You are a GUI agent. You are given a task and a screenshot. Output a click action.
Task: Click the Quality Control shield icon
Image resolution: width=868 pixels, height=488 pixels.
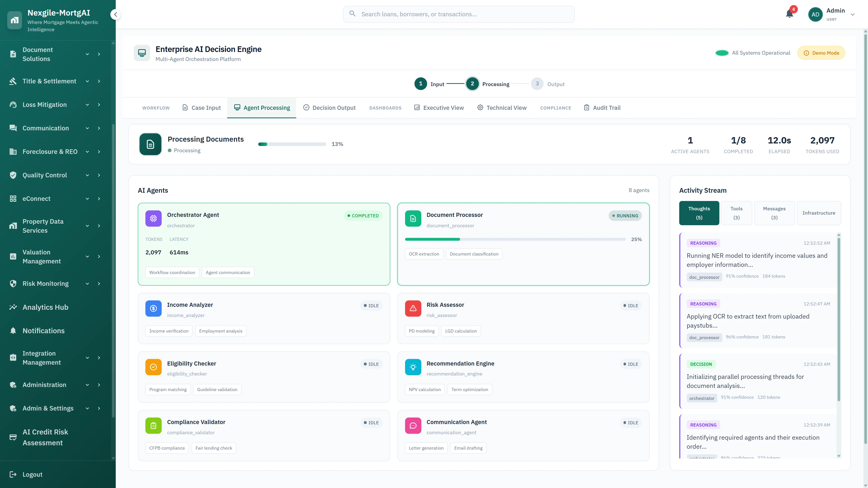13,175
